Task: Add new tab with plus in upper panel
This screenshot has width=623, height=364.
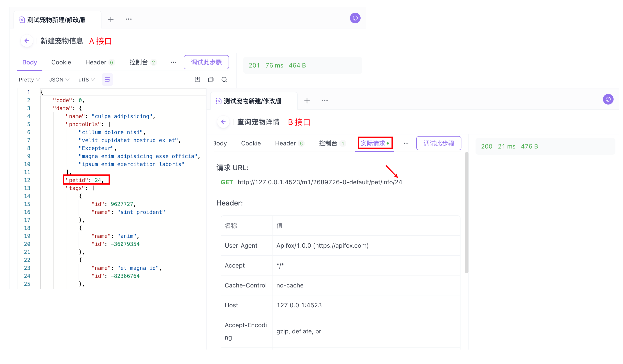Action: point(111,19)
